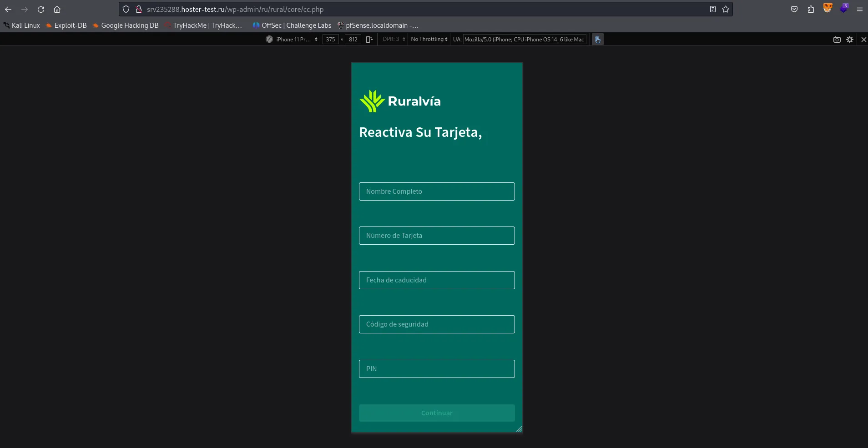868x448 pixels.
Task: Click the URL in the address bar
Action: [x=235, y=9]
